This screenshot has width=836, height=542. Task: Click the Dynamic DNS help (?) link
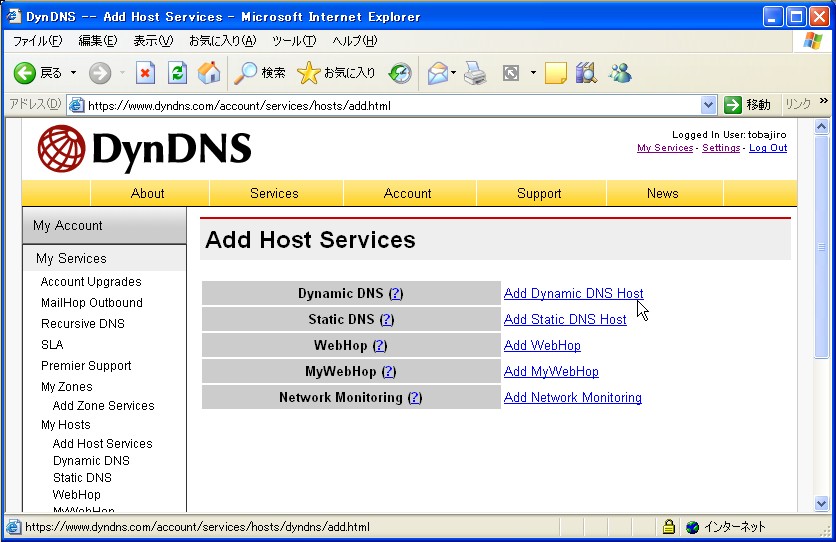(x=396, y=294)
